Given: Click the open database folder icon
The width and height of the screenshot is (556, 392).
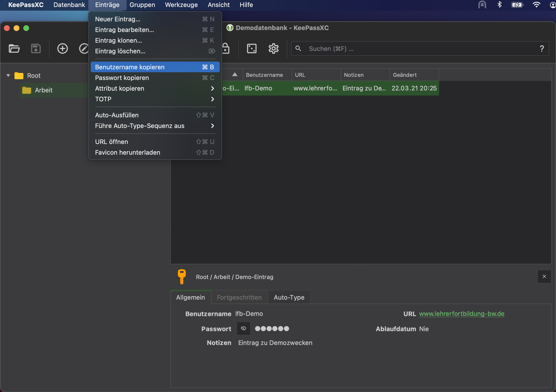Looking at the screenshot, I should [x=14, y=48].
